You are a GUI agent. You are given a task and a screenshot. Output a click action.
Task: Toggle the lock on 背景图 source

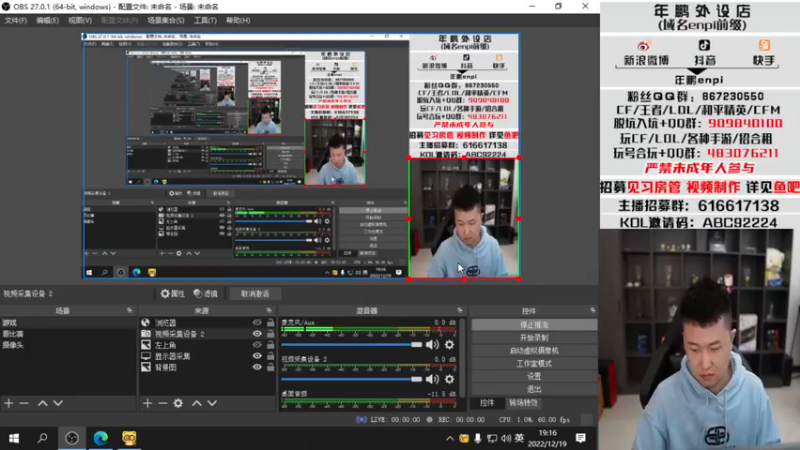tap(270, 367)
